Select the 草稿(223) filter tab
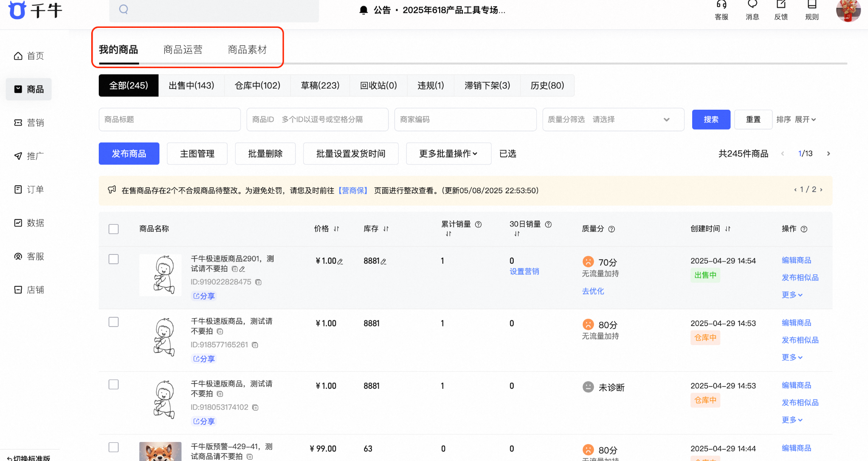 point(320,85)
